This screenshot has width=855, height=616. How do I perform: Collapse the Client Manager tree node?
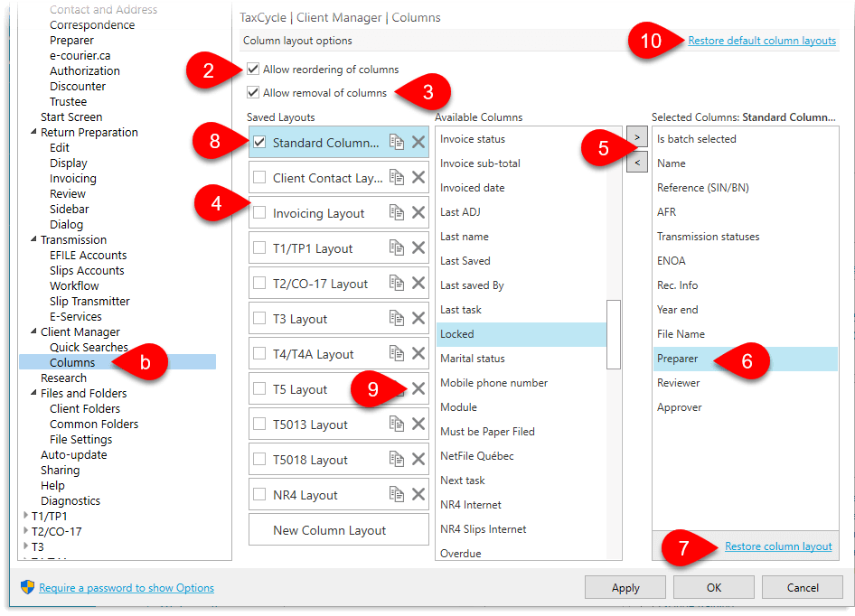(x=33, y=331)
